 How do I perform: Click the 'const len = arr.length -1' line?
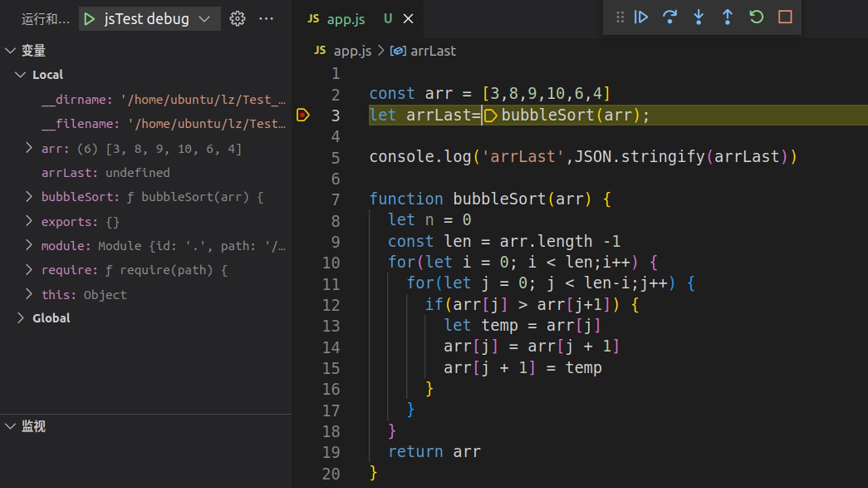tap(504, 241)
